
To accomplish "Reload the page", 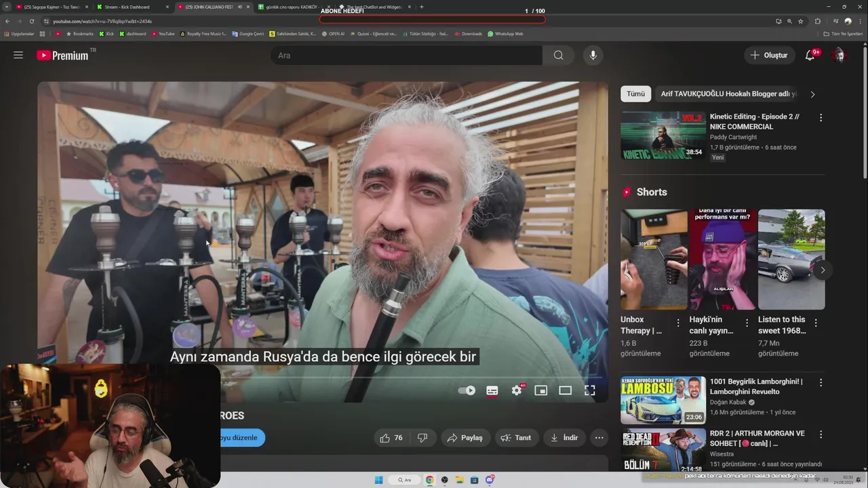I will pos(31,21).
